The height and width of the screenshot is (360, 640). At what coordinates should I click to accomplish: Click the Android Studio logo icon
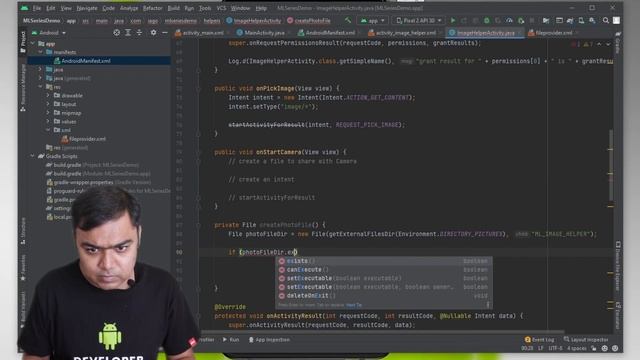pyautogui.click(x=24, y=8)
